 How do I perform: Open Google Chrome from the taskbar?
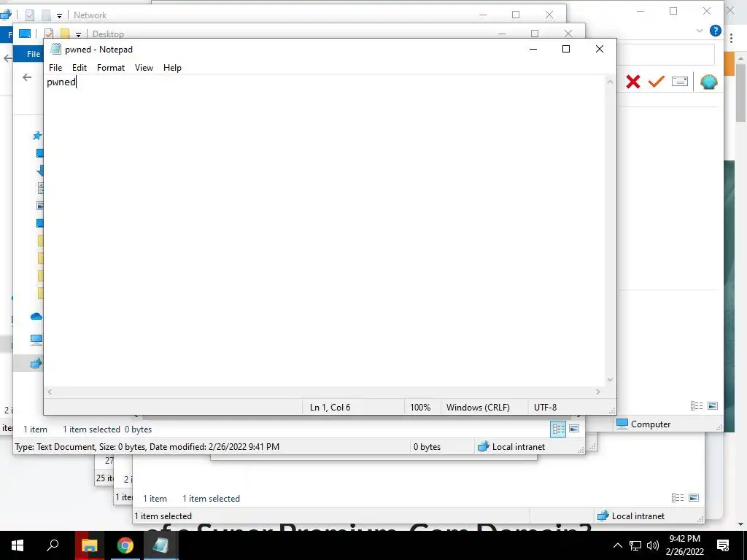(x=125, y=545)
